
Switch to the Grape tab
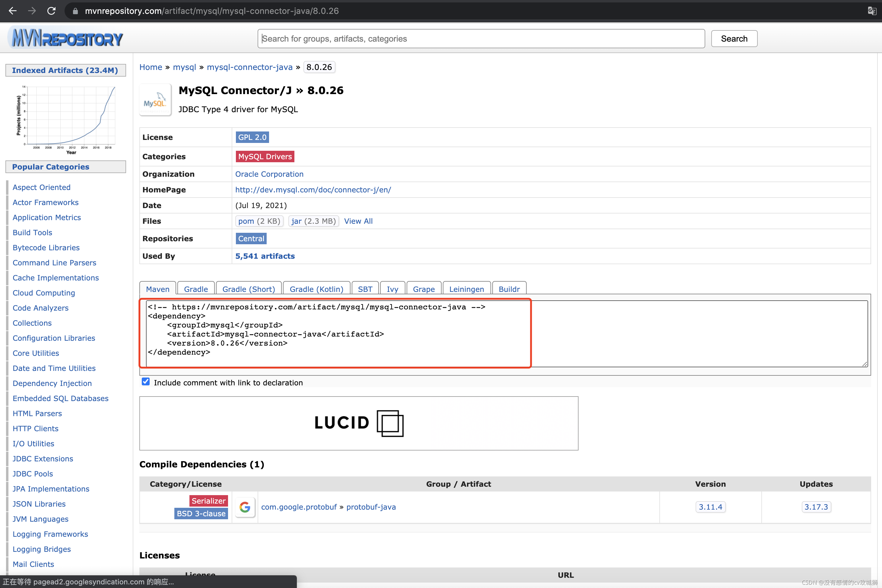point(424,289)
